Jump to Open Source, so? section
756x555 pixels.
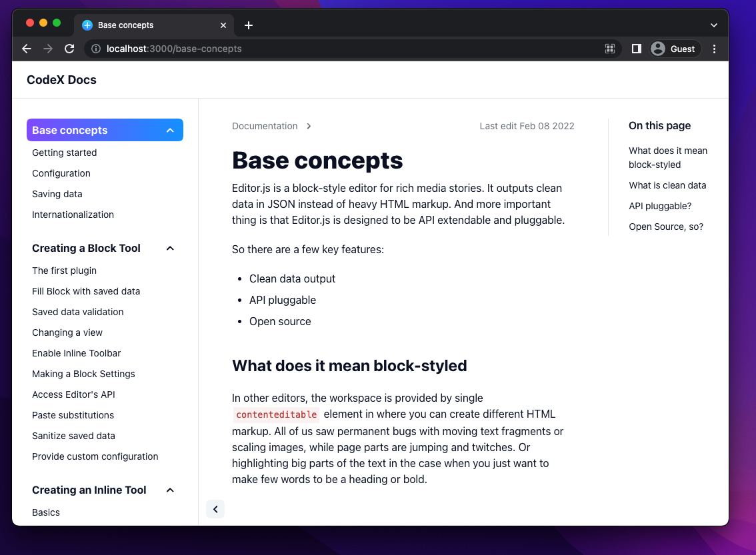click(666, 227)
